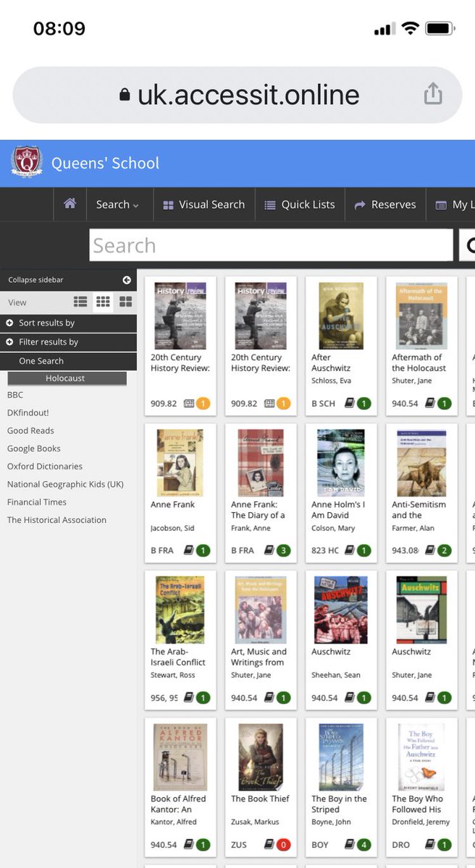
Task: Click the catalogue Search input field
Action: coord(271,245)
